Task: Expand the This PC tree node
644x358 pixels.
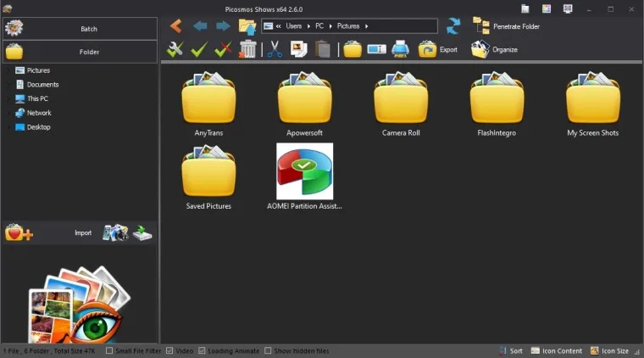Action: coord(9,98)
